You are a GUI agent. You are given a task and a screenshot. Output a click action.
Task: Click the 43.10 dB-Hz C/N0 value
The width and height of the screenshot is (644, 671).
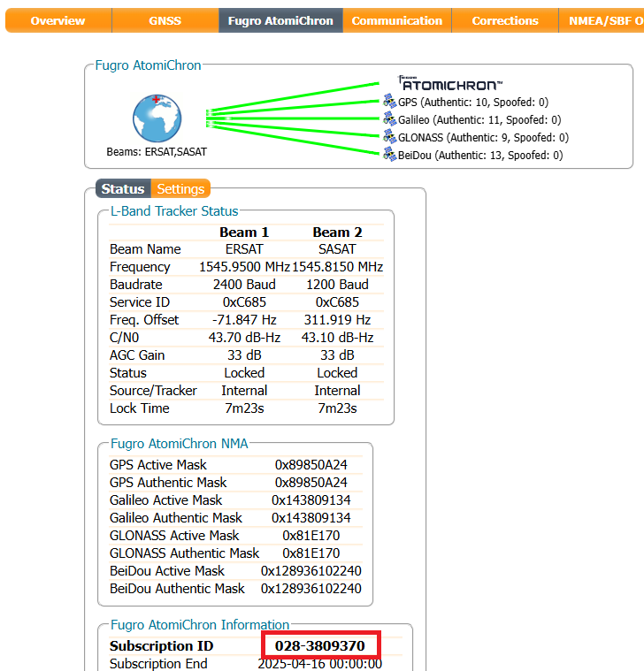[337, 338]
